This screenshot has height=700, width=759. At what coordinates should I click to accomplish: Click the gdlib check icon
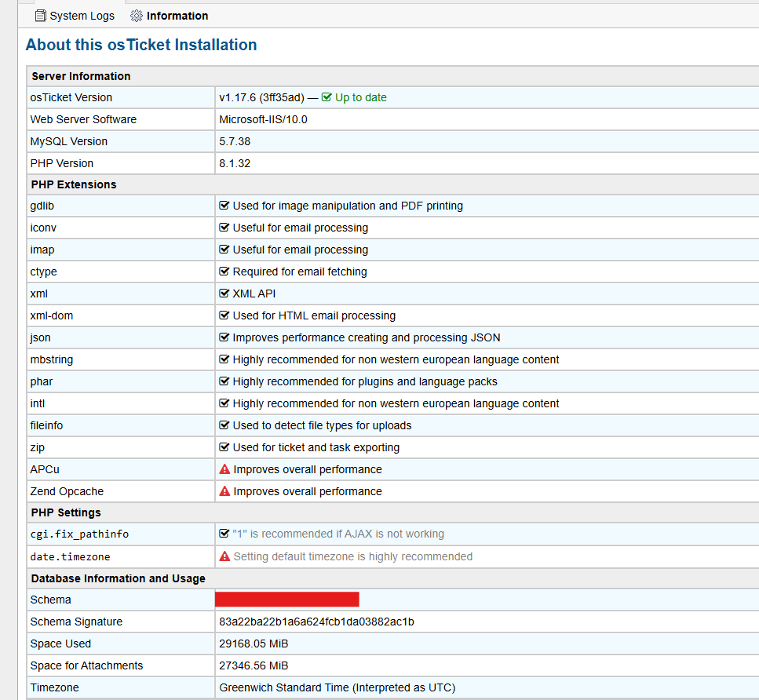[x=224, y=206]
